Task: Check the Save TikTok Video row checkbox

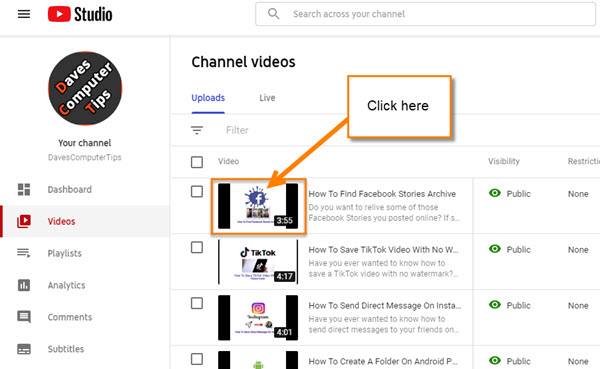Action: 197,247
